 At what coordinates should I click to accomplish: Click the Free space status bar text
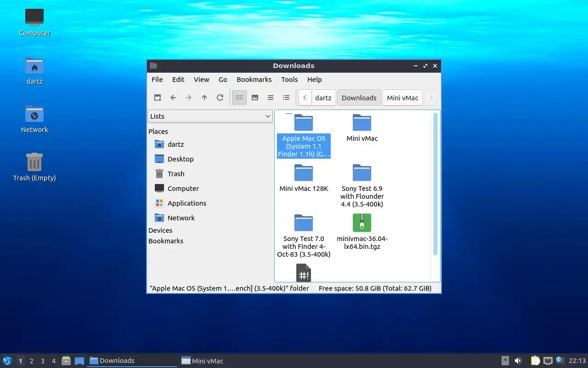[x=375, y=288]
